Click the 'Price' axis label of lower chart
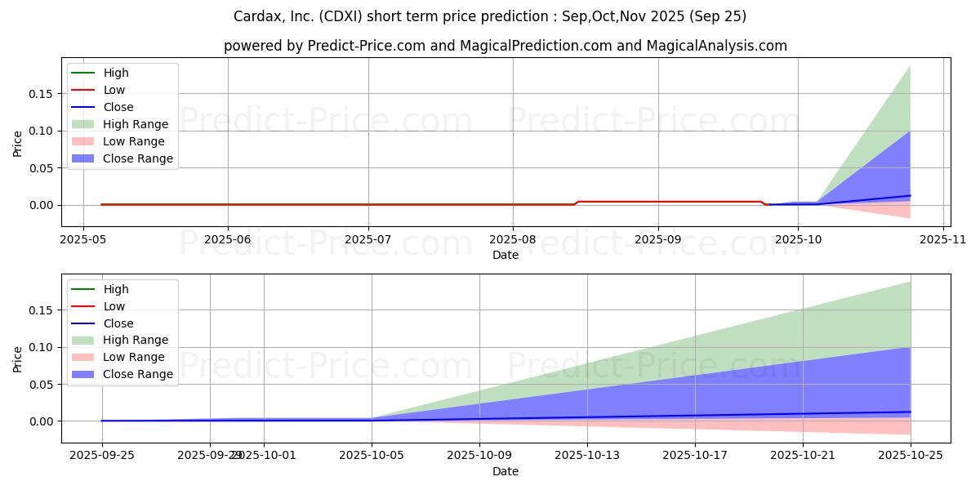The width and height of the screenshot is (980, 490). pyautogui.click(x=18, y=359)
